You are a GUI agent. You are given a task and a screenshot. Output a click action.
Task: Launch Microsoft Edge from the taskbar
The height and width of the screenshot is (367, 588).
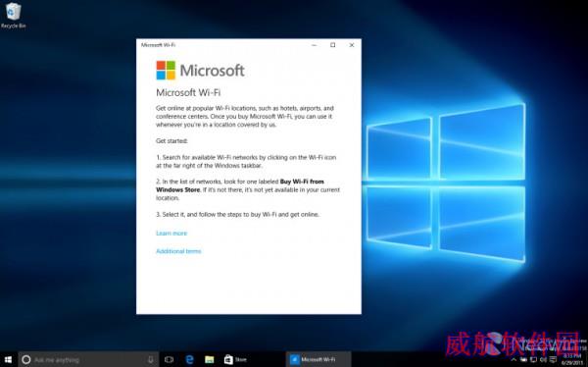[189, 360]
